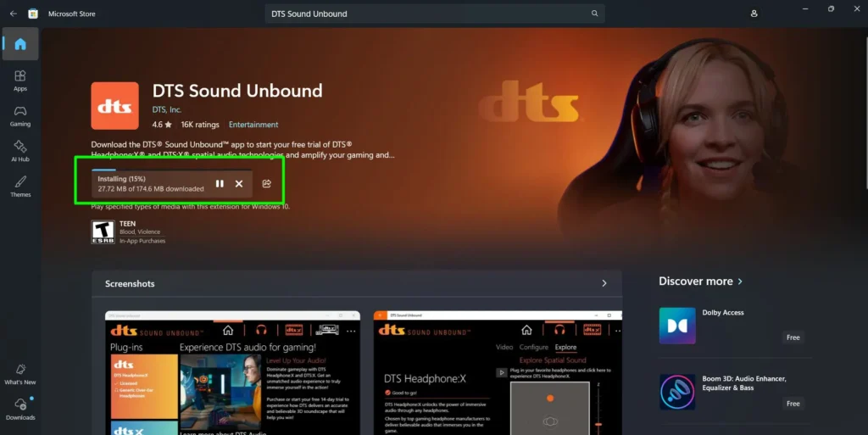Click the share icon beside install progress
This screenshot has width=868, height=435.
[x=266, y=184]
